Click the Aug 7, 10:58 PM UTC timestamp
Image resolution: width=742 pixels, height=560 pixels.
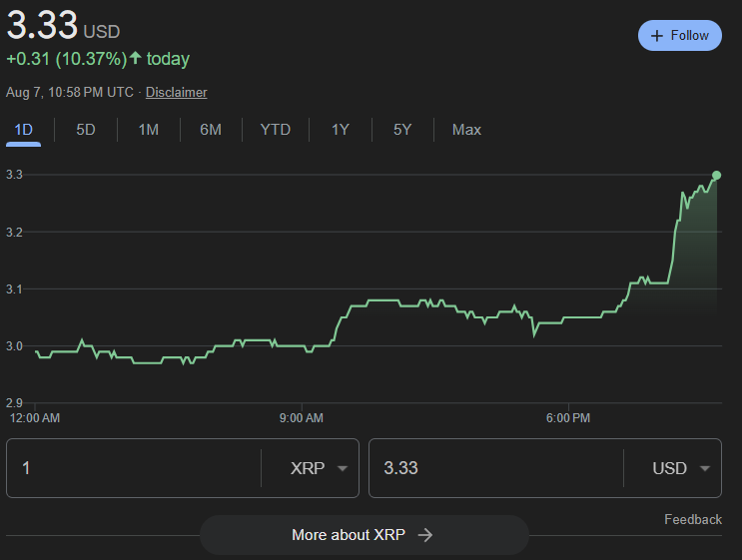(x=70, y=92)
